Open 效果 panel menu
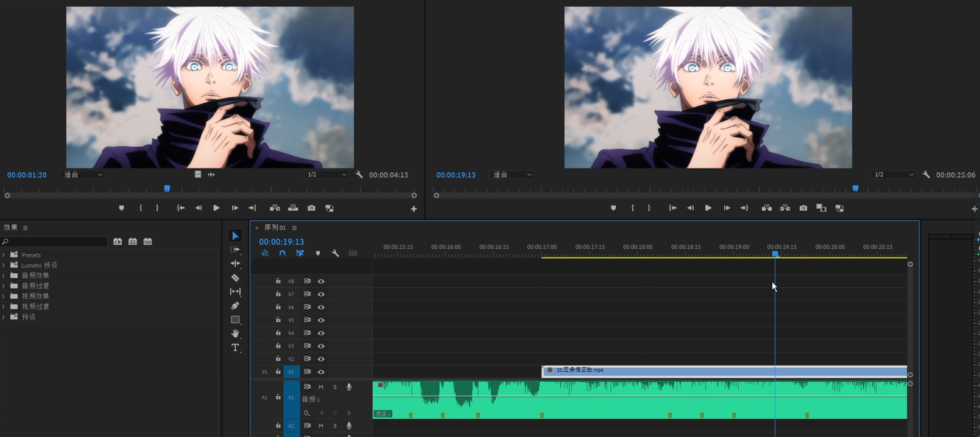 [x=26, y=228]
